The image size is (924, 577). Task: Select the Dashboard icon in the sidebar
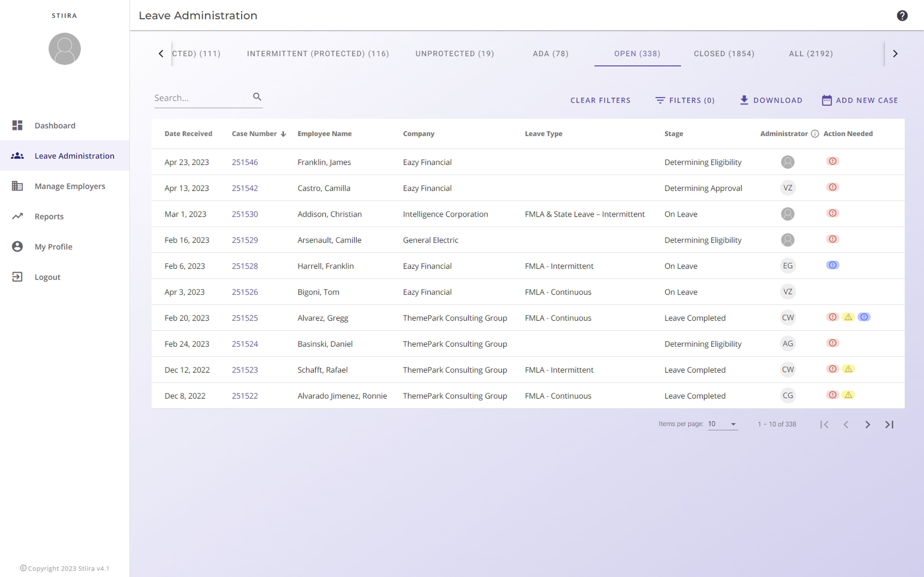coord(17,125)
